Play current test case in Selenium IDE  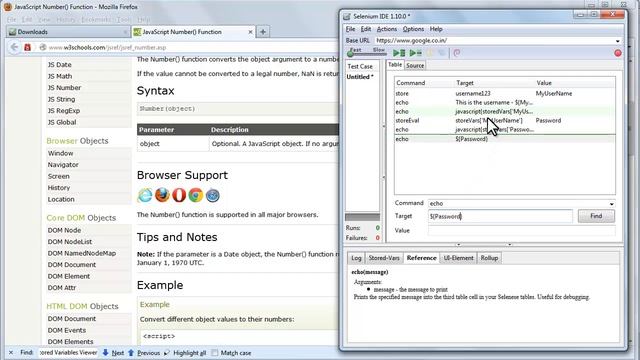coord(416,53)
